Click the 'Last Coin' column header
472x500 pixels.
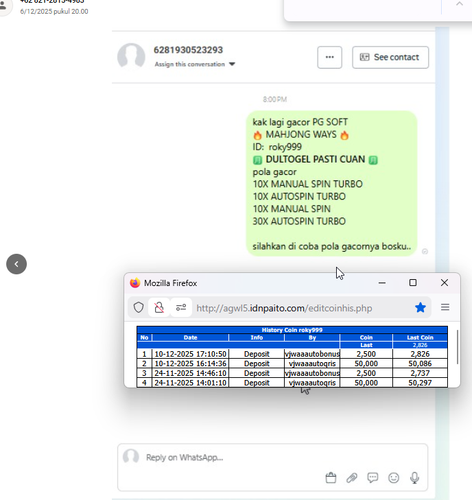tap(420, 338)
